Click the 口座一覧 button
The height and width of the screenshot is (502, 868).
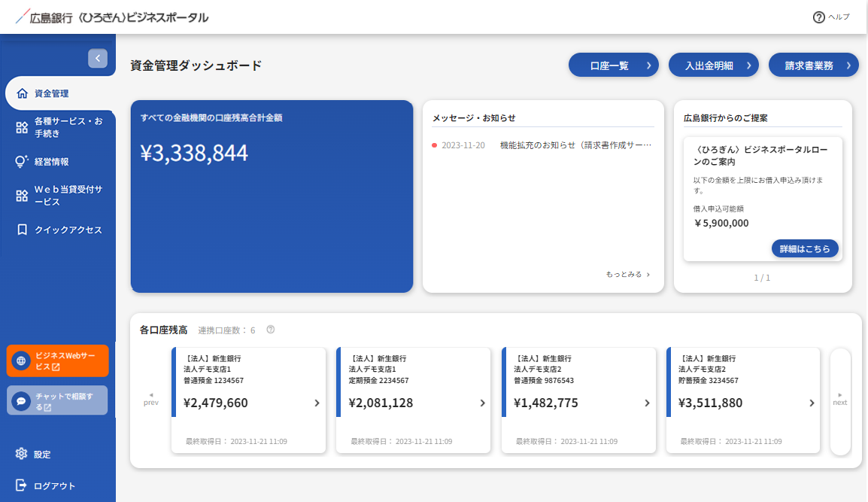pos(613,65)
